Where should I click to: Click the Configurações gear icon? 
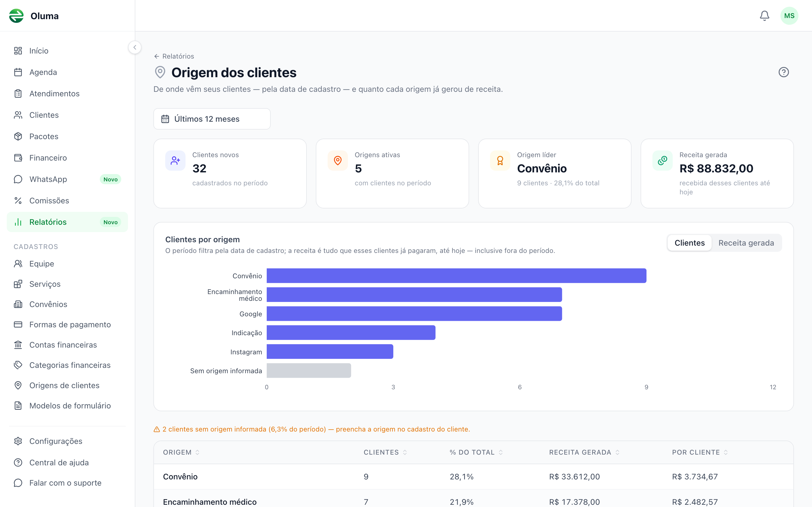pos(18,441)
